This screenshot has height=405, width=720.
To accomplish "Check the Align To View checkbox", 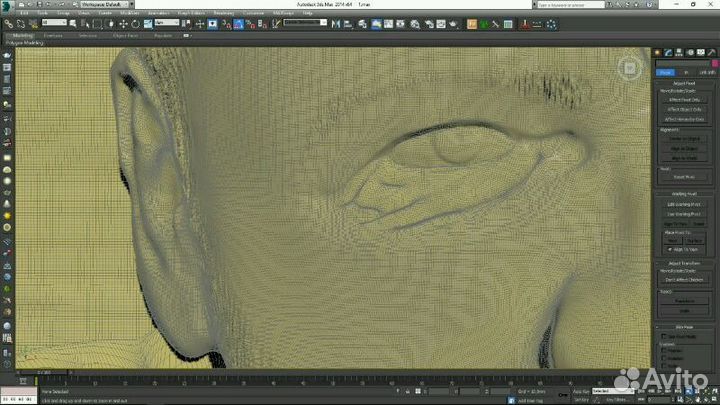I will pos(670,249).
